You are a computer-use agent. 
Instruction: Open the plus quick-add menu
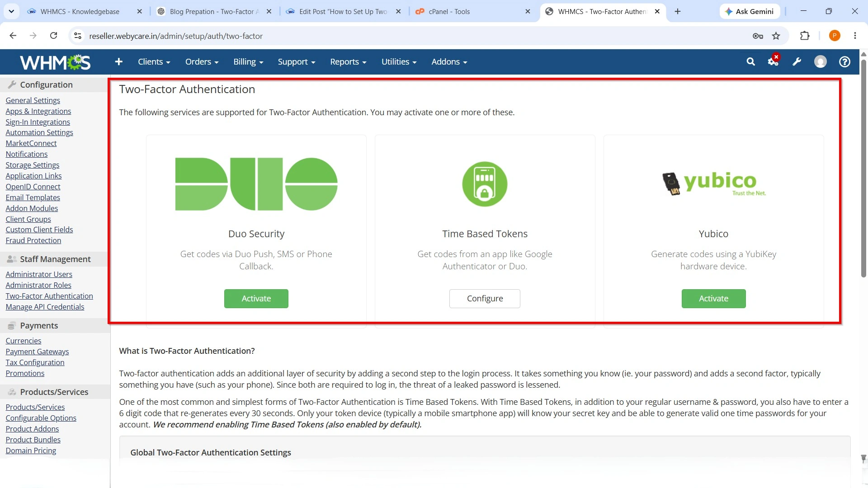tap(119, 61)
